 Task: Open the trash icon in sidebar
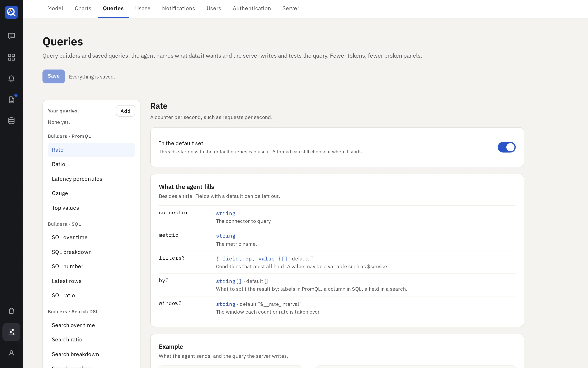click(x=11, y=311)
